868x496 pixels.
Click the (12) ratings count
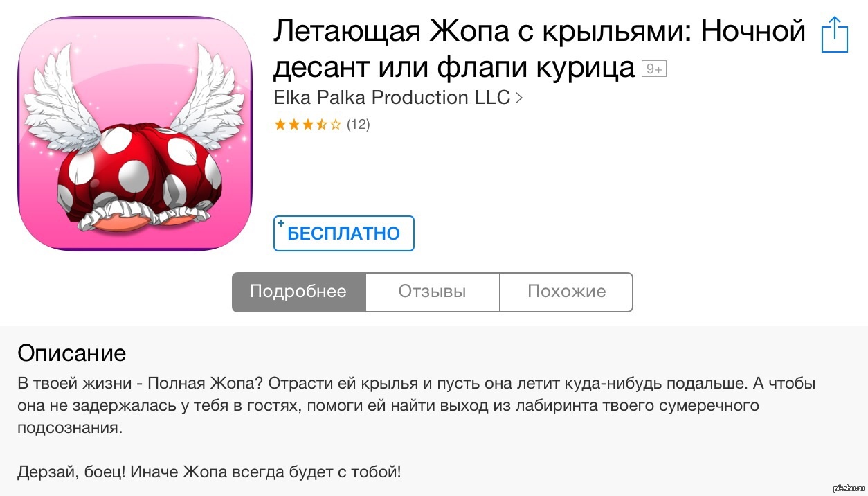pos(359,125)
